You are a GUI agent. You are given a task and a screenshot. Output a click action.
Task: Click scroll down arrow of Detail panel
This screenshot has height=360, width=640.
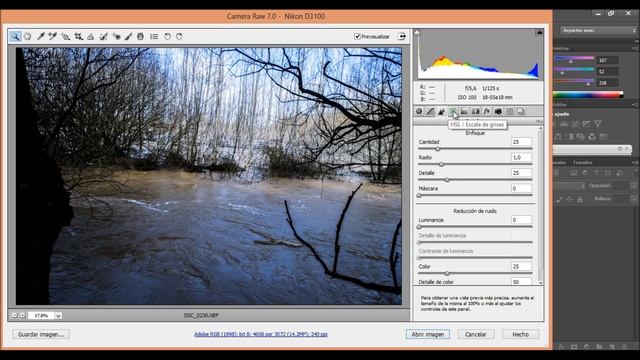[541, 282]
